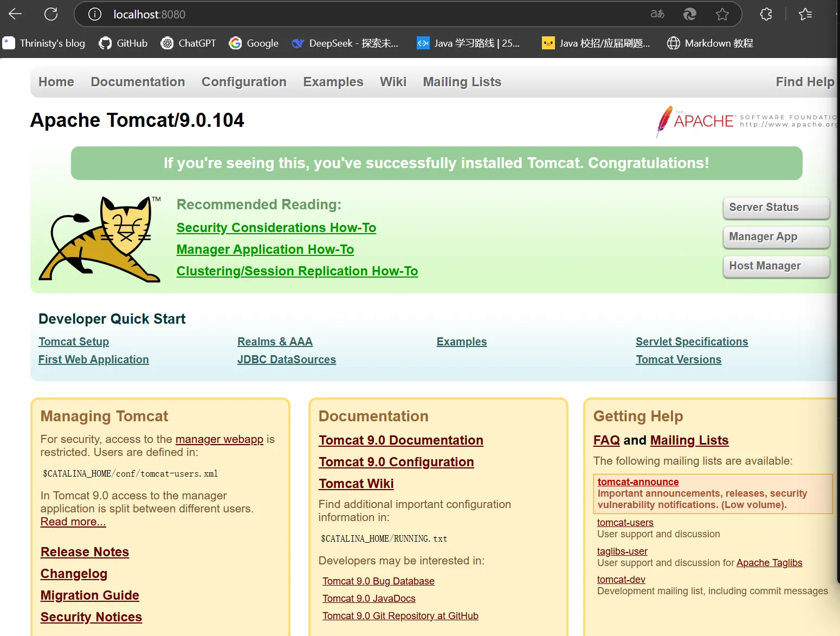Launch the Host Manager button
Viewport: 840px width, 636px height.
[x=776, y=266]
